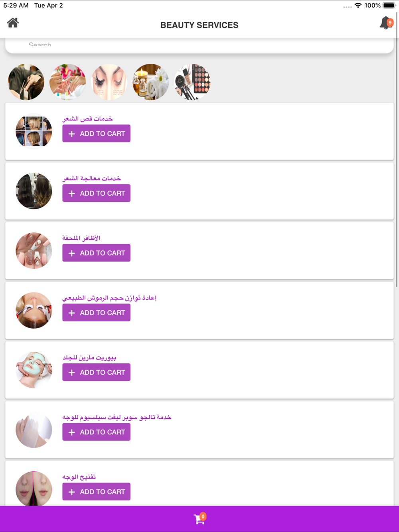Screen dimensions: 399x532
Task: Click the Search input field
Action: tap(199, 45)
